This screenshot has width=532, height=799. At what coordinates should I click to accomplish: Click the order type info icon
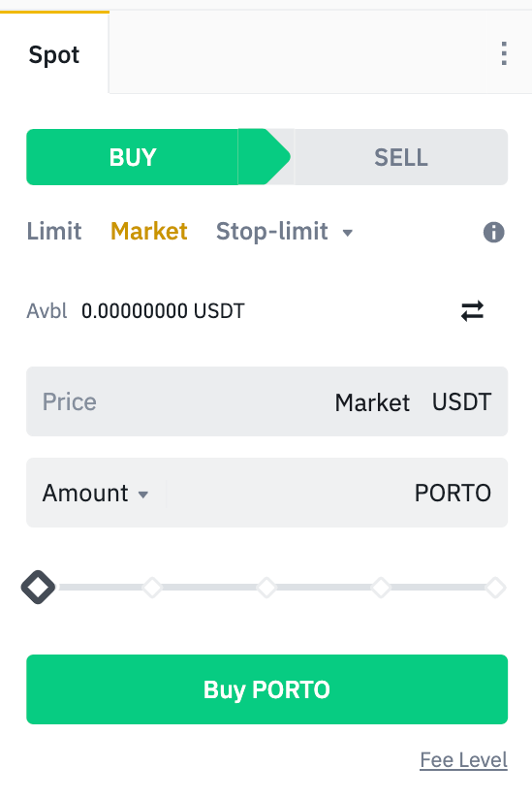pyautogui.click(x=493, y=233)
